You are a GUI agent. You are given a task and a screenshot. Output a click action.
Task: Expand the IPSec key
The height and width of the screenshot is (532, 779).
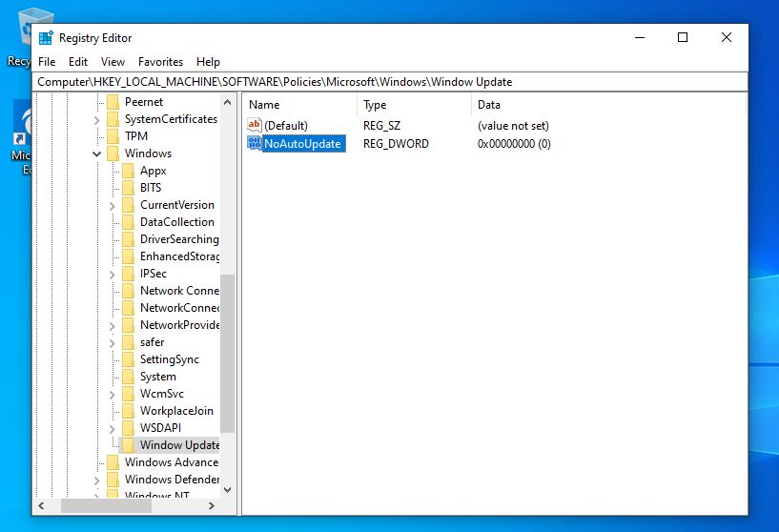[x=113, y=275]
